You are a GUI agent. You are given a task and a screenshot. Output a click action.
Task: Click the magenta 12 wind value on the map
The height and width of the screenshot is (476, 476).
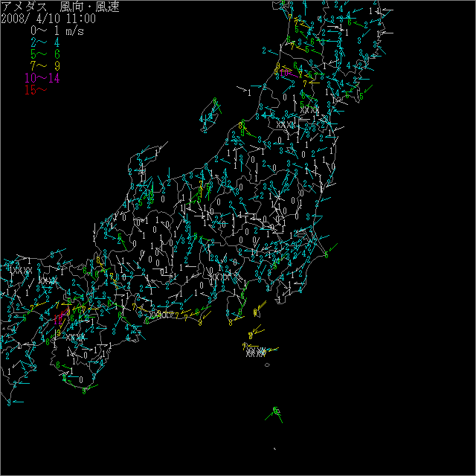(58, 320)
